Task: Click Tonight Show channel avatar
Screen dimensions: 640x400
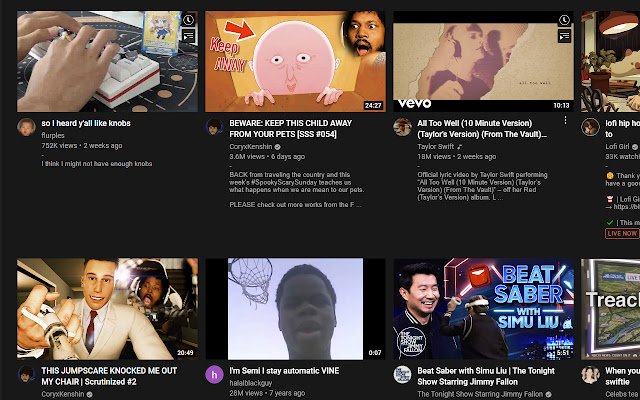Action: coord(402,374)
